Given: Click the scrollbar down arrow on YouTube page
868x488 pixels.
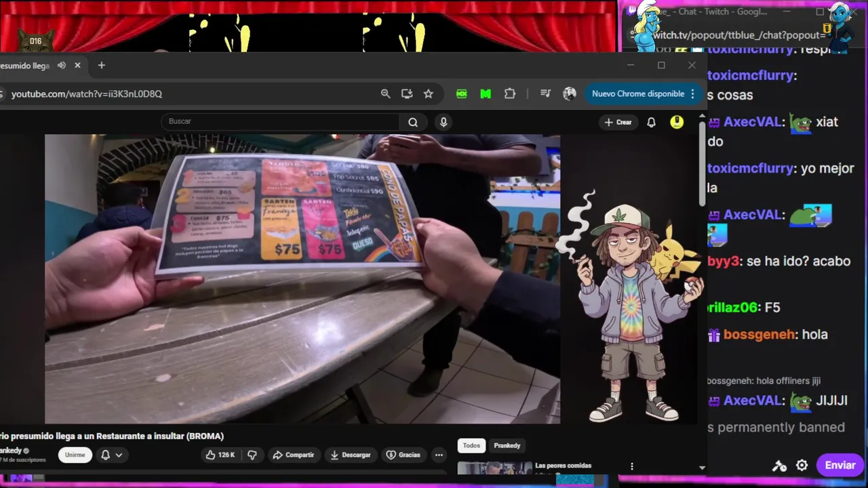Looking at the screenshot, I should [x=702, y=467].
